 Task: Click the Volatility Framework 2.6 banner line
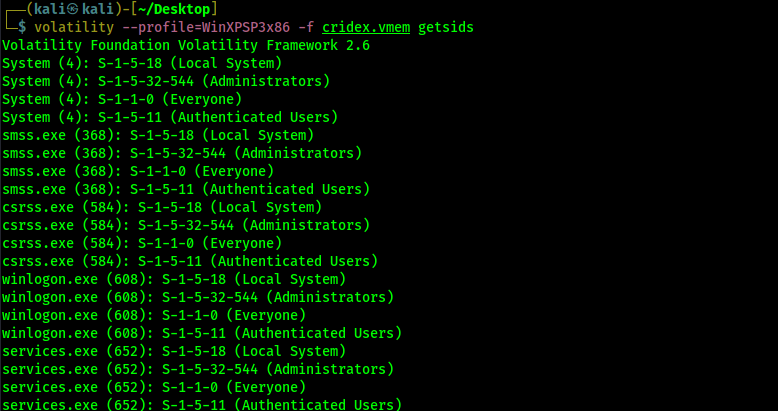click(186, 45)
